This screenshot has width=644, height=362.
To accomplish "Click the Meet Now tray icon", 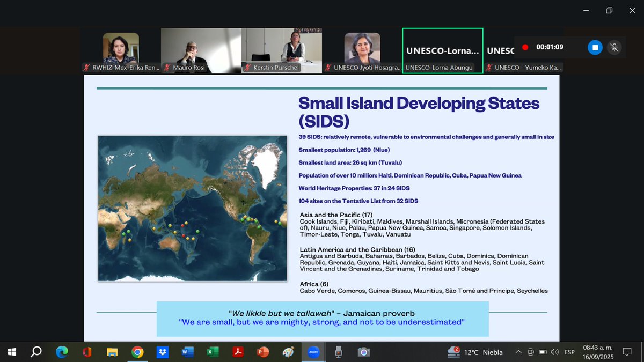I will pyautogui.click(x=531, y=352).
